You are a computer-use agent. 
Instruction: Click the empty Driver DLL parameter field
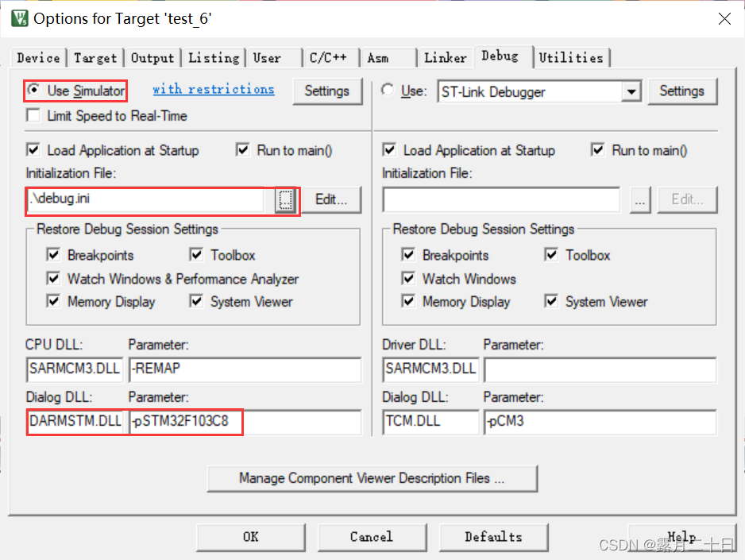pos(600,369)
